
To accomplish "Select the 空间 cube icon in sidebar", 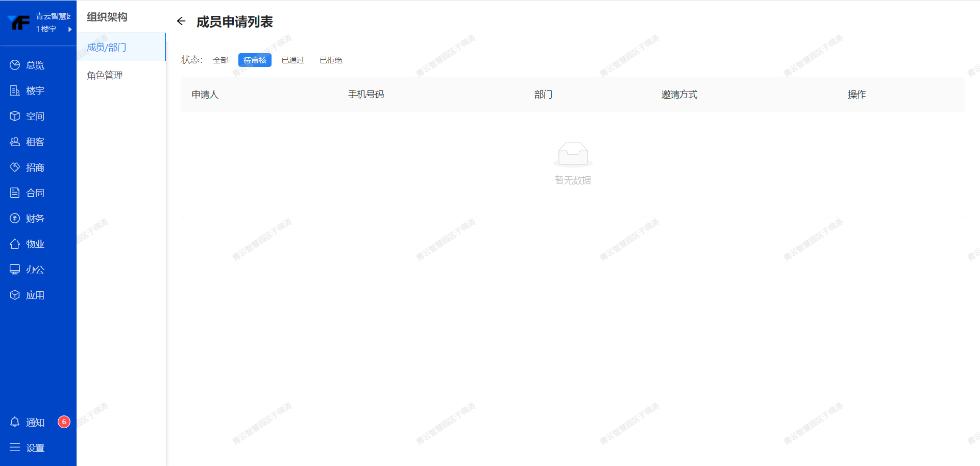I will (15, 116).
